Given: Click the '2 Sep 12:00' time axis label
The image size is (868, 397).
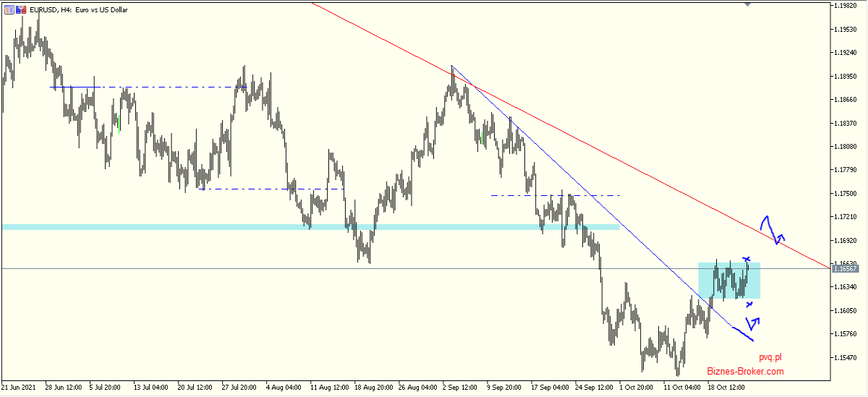Looking at the screenshot, I should (x=461, y=387).
